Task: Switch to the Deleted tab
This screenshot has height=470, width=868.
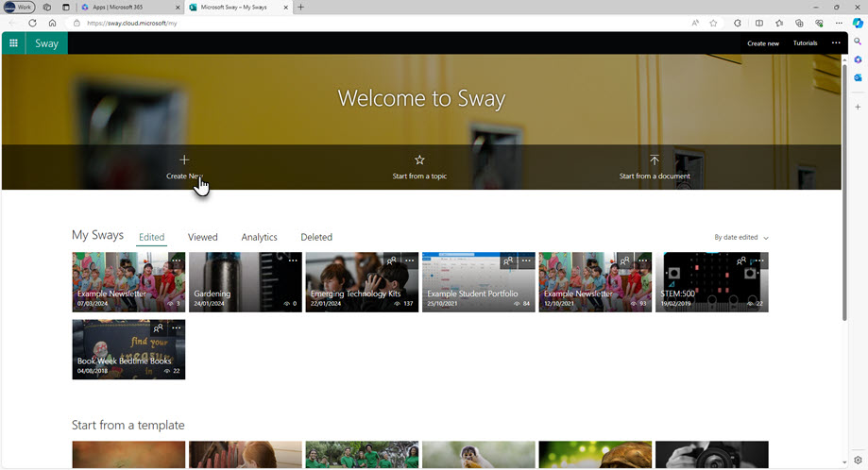Action: (316, 237)
